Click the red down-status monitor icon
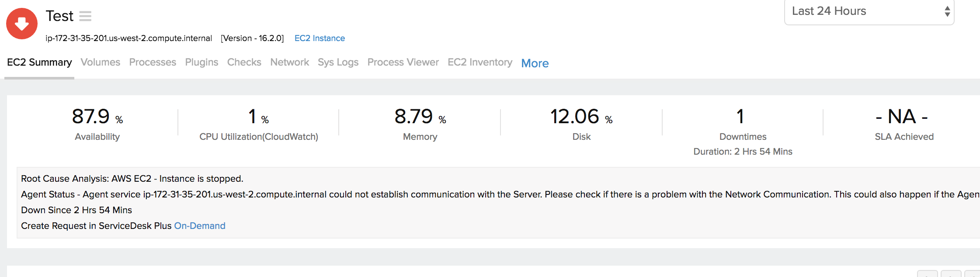The height and width of the screenshot is (277, 980). pos(22,24)
